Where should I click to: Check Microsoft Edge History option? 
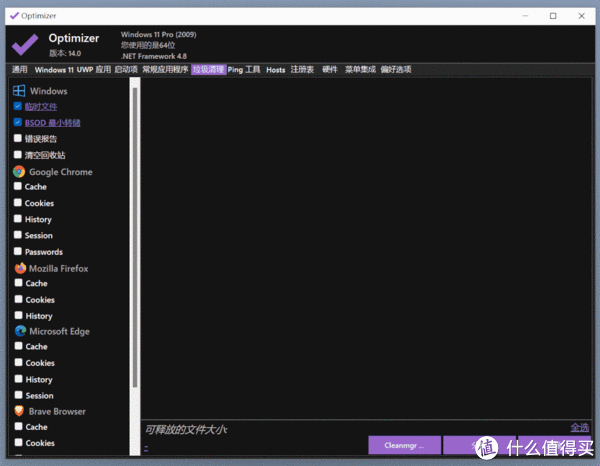point(18,379)
